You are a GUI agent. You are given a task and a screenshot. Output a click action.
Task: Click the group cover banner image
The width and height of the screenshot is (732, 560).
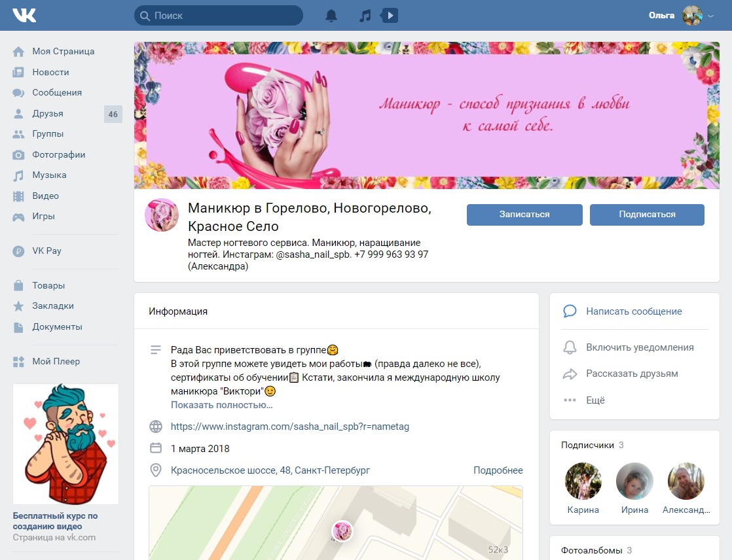tap(427, 115)
